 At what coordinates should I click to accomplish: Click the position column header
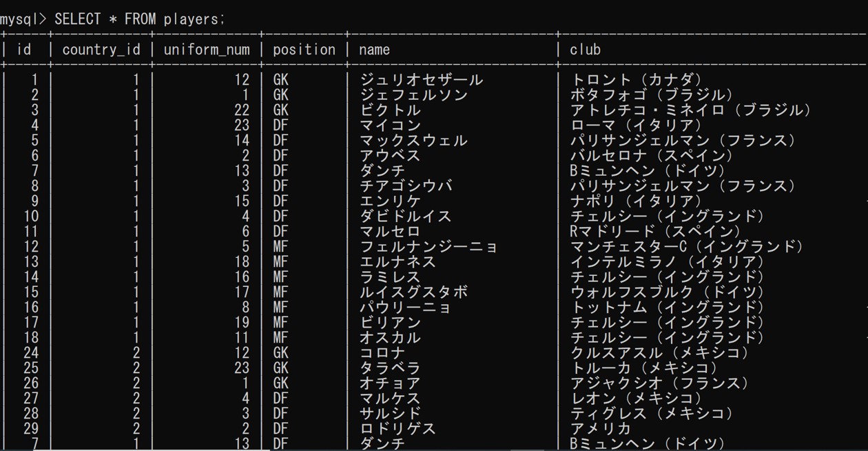tap(304, 49)
